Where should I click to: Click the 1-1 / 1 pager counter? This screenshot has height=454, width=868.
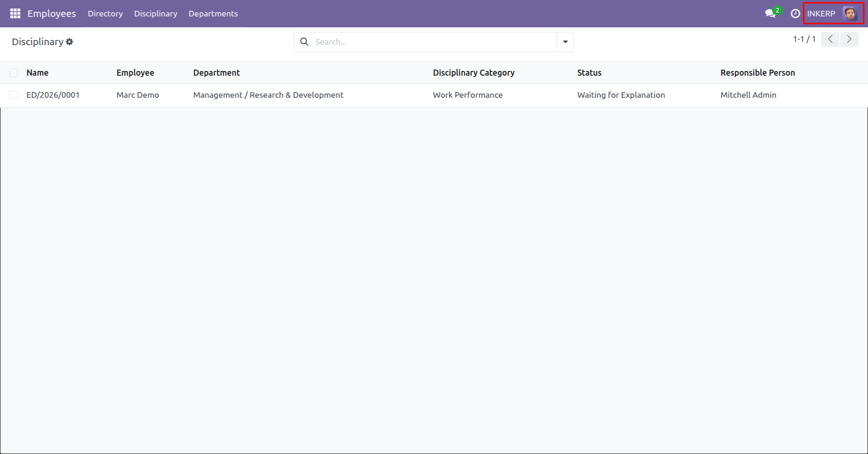point(804,39)
